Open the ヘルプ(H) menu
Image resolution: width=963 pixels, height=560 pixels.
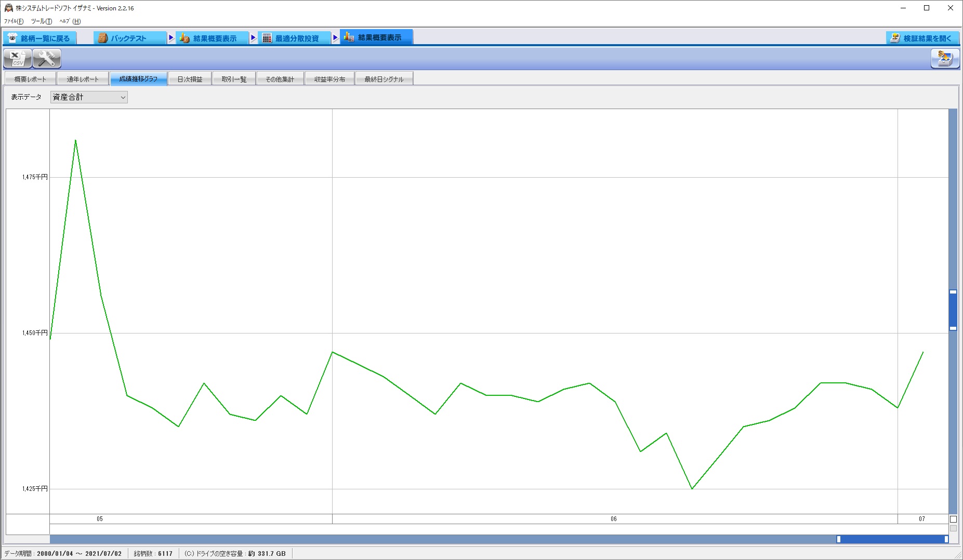[70, 21]
